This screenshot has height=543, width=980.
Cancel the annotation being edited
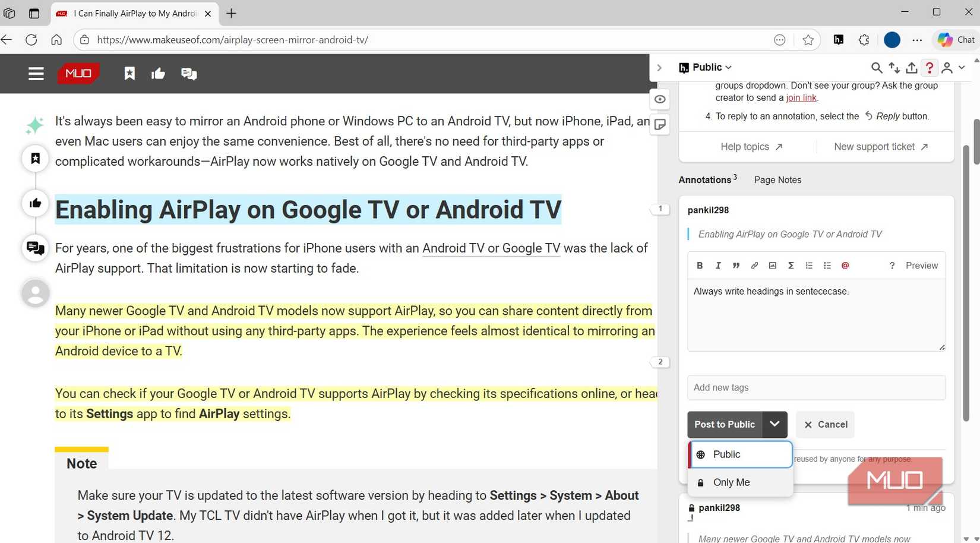825,424
